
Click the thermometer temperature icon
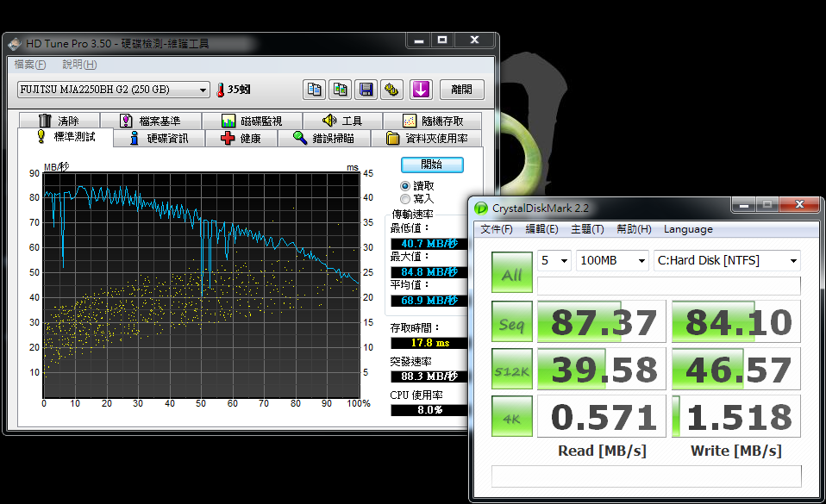(221, 90)
